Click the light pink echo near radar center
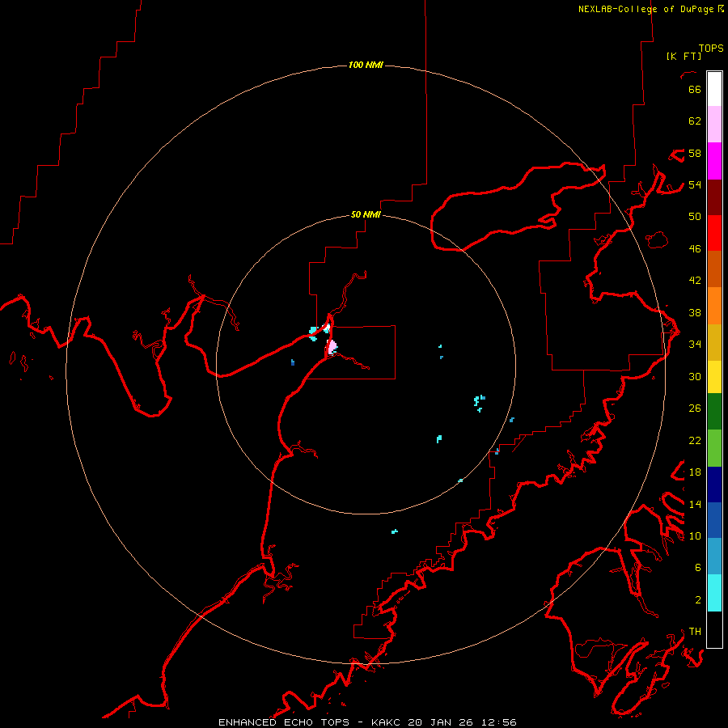This screenshot has width=728, height=728. (332, 347)
